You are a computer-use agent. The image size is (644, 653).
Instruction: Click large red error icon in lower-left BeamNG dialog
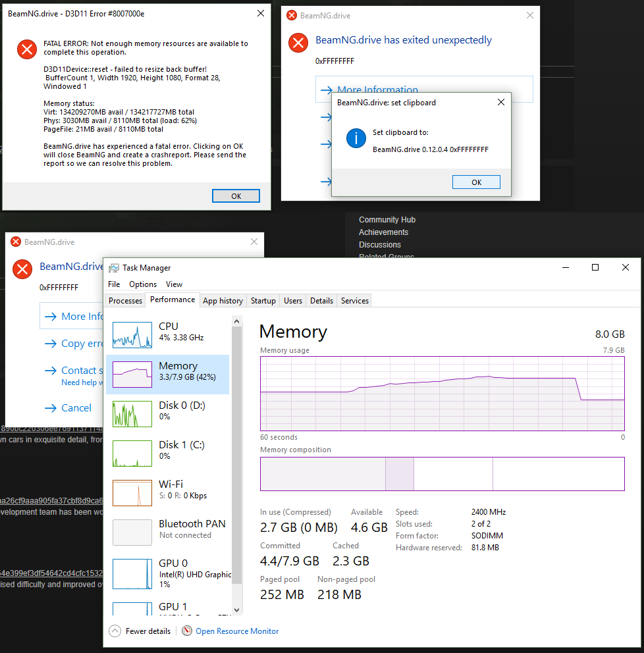click(x=22, y=269)
